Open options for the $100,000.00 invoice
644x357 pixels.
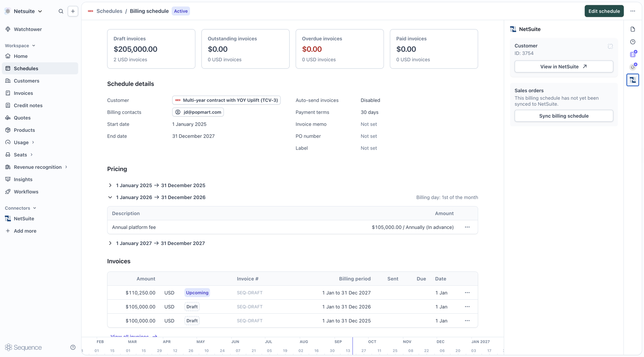point(467,321)
